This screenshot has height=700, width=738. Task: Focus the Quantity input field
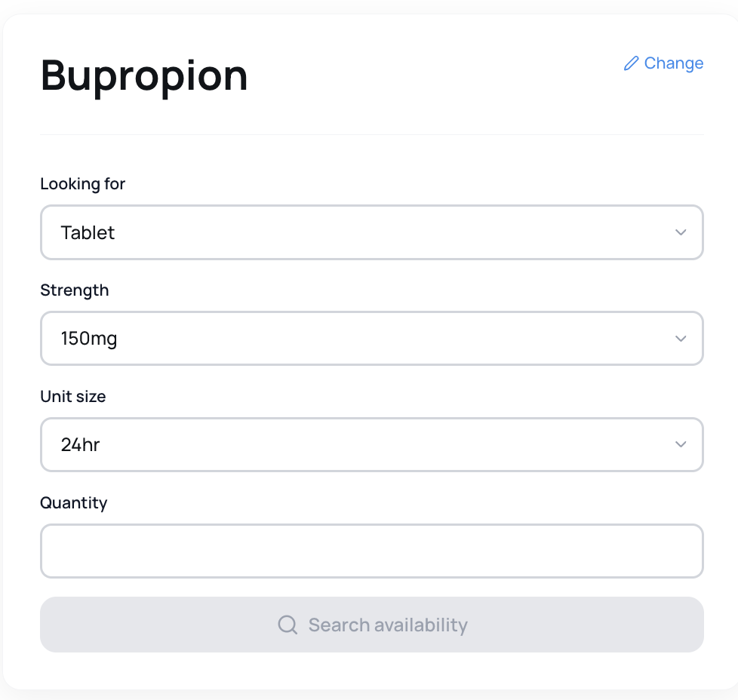(x=371, y=551)
